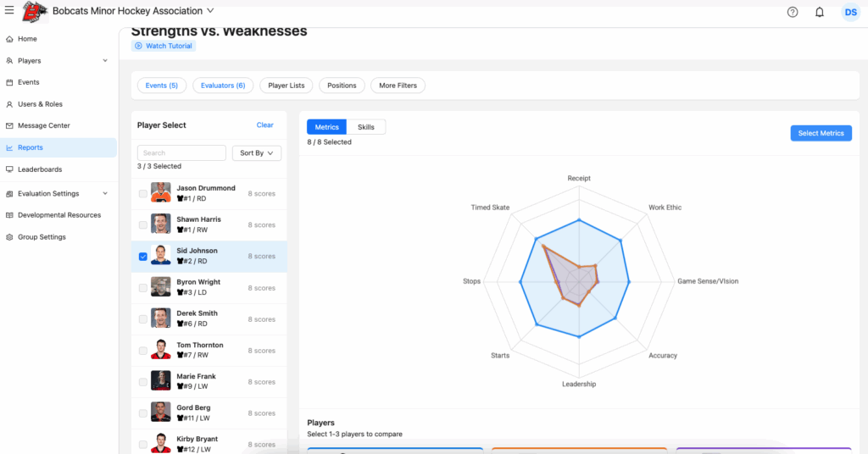Open the Sort By dropdown
The image size is (868, 454).
[256, 153]
